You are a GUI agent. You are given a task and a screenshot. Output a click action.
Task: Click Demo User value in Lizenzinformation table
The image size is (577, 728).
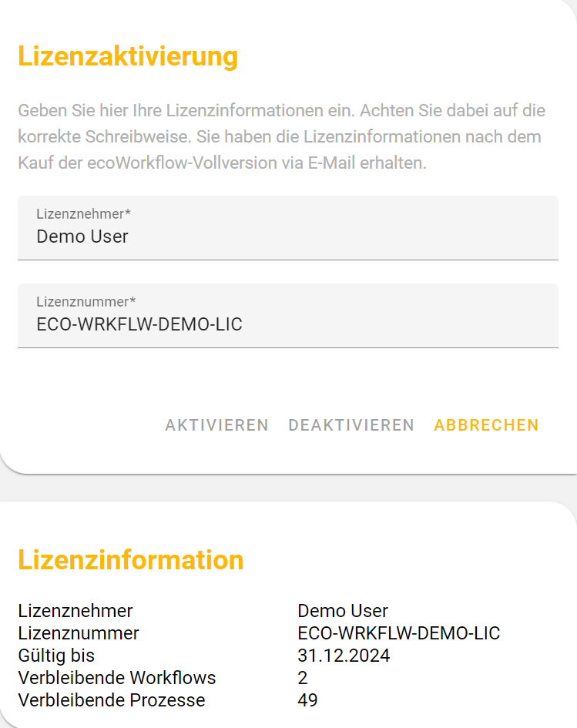click(x=343, y=611)
